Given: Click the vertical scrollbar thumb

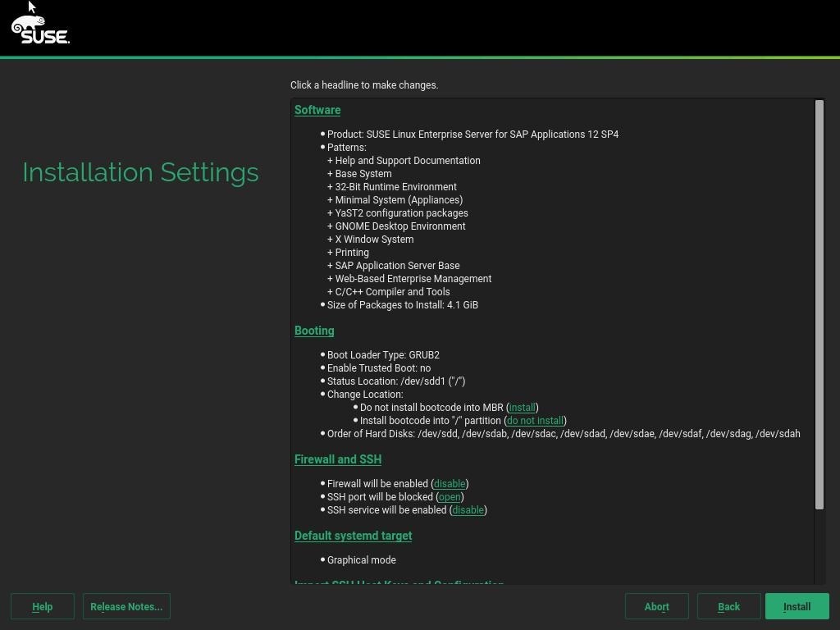Looking at the screenshot, I should [x=819, y=304].
